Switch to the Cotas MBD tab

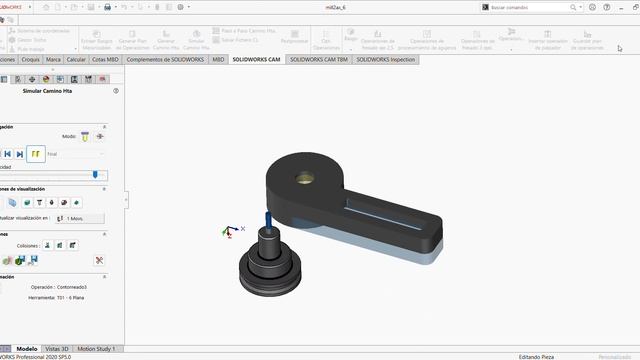(105, 60)
